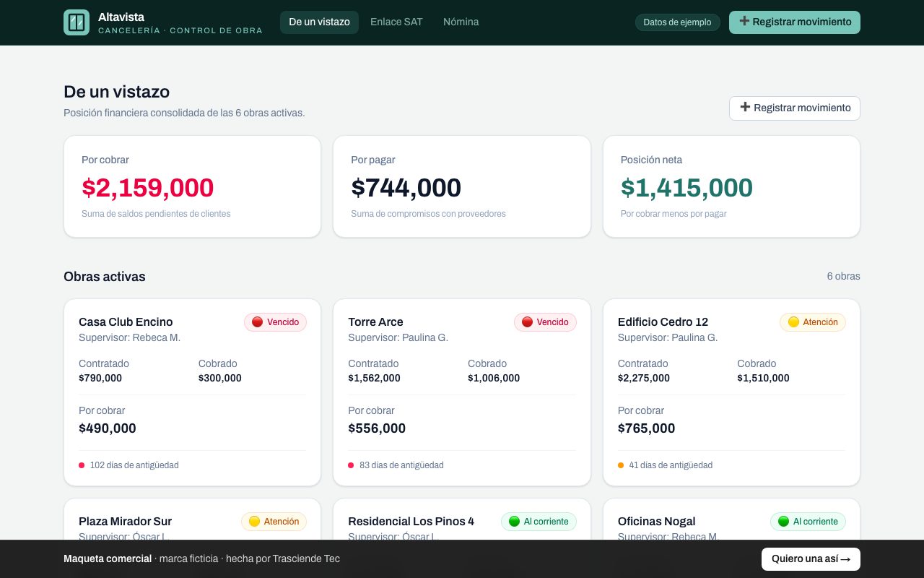Click the 102 días de antigüedad label
The width and height of the screenshot is (924, 578).
(x=134, y=465)
